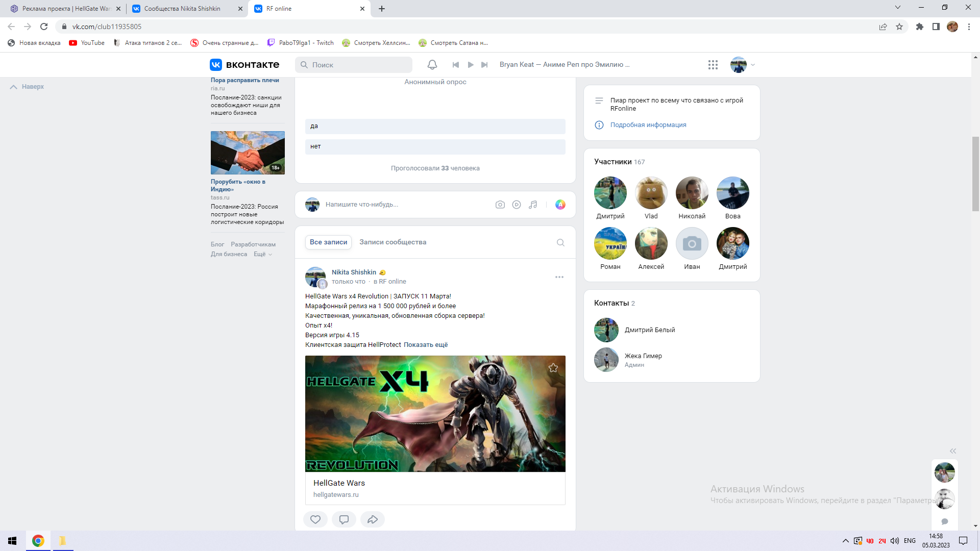This screenshot has height=551, width=980.
Task: Focus the VK search field
Action: 354,65
